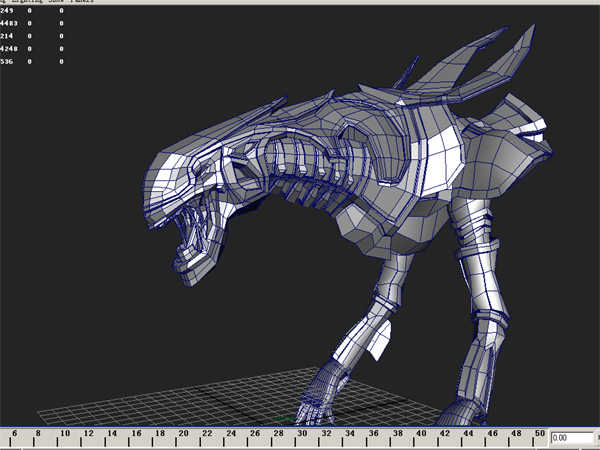Image resolution: width=600 pixels, height=450 pixels.
Task: Move playhead to frame 44
Action: pyautogui.click(x=468, y=433)
